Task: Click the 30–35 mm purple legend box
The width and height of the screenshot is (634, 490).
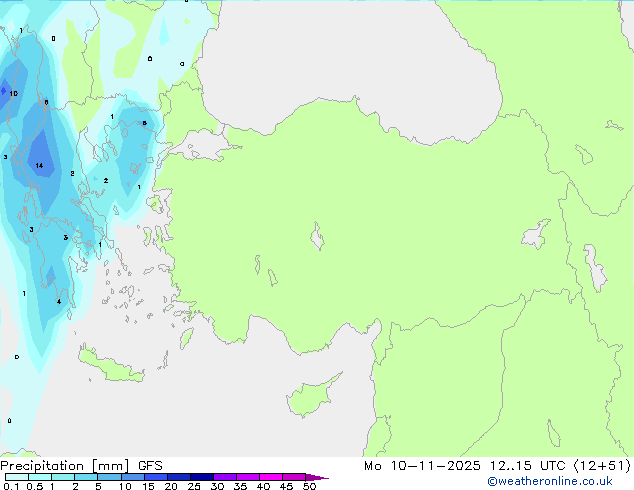Action: pos(225,477)
